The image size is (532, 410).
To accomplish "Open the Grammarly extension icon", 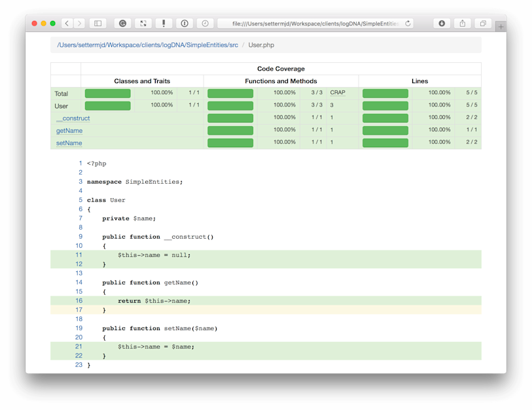I will [x=122, y=24].
